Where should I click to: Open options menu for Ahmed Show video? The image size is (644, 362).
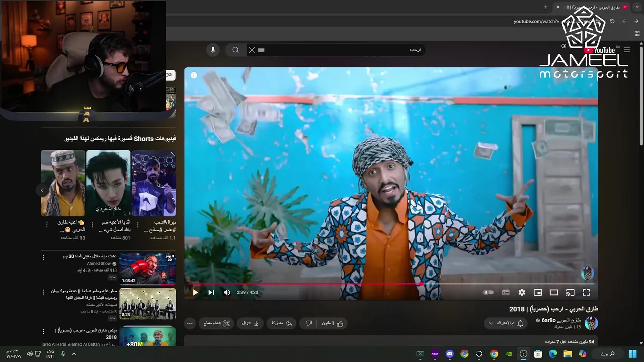point(43,257)
